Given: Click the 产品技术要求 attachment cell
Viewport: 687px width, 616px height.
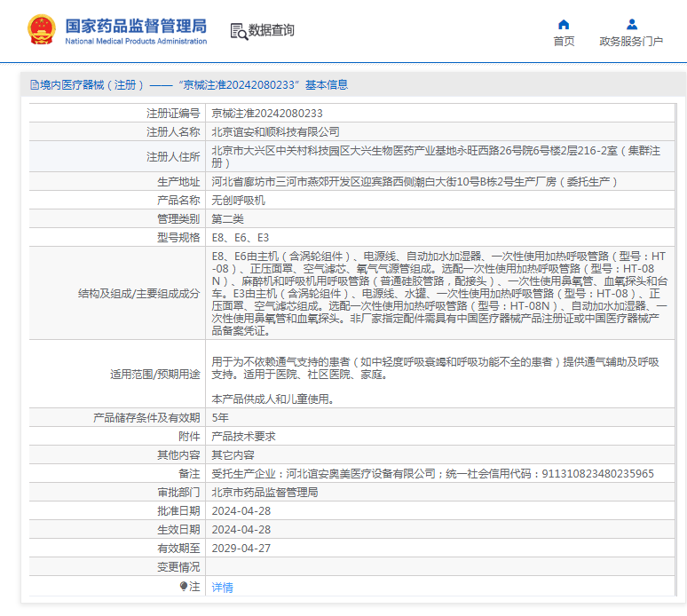Looking at the screenshot, I should [243, 436].
